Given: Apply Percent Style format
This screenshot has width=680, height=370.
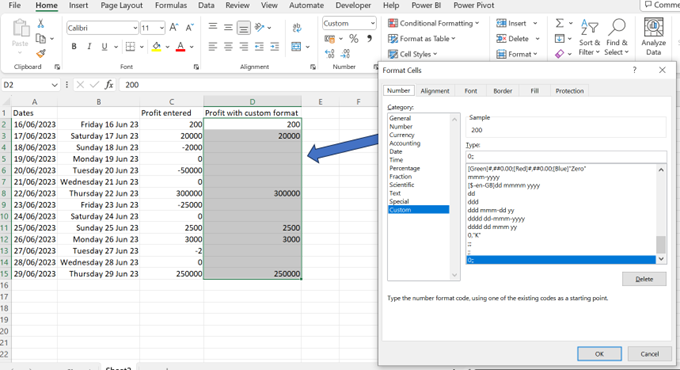Looking at the screenshot, I should tap(354, 39).
